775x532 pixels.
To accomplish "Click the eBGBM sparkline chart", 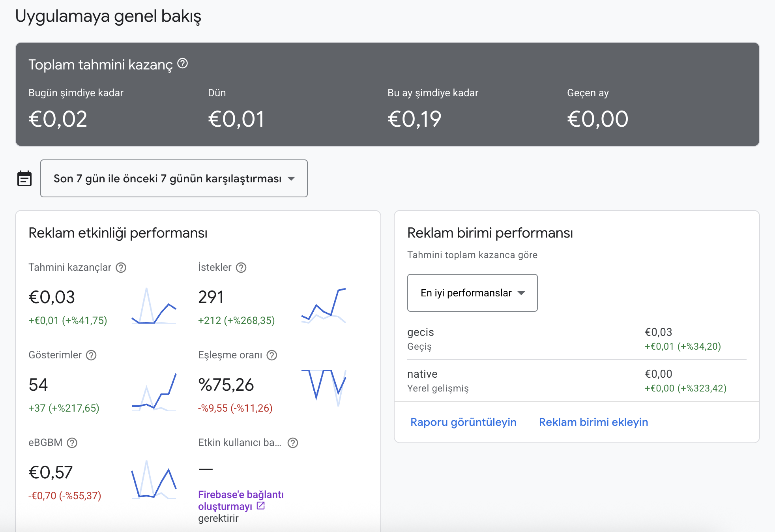I will pyautogui.click(x=154, y=480).
